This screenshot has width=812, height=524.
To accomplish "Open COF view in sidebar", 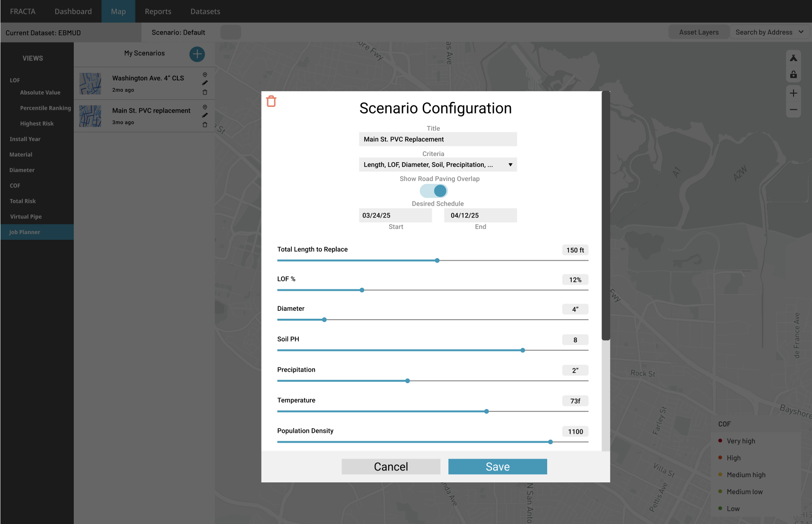I will pos(15,186).
